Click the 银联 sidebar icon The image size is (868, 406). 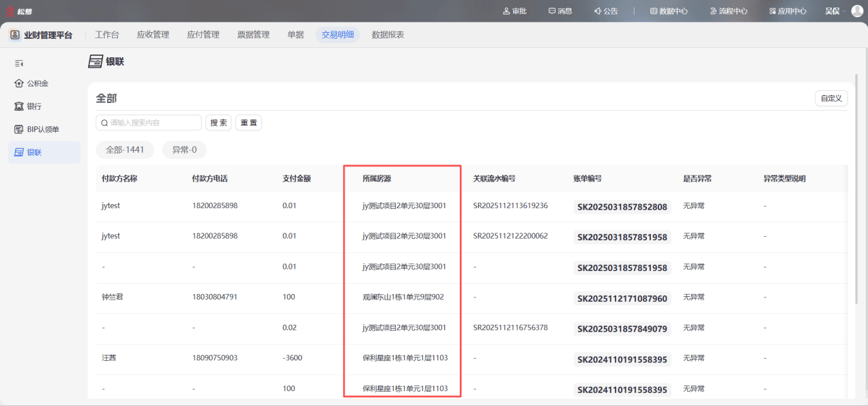(x=19, y=152)
